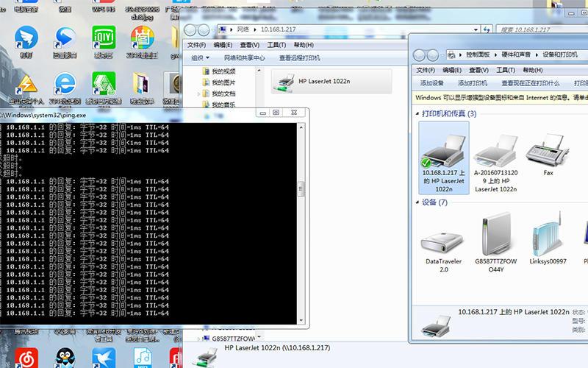
Task: Select the DataTraveler 2.0 drive device
Action: pos(444,250)
